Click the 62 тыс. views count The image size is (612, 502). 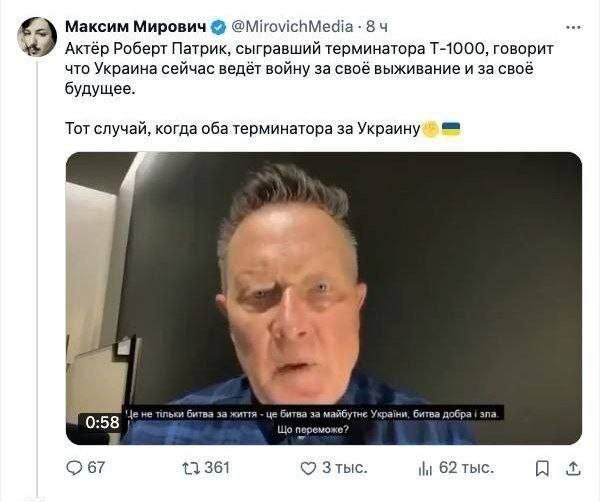(x=466, y=468)
